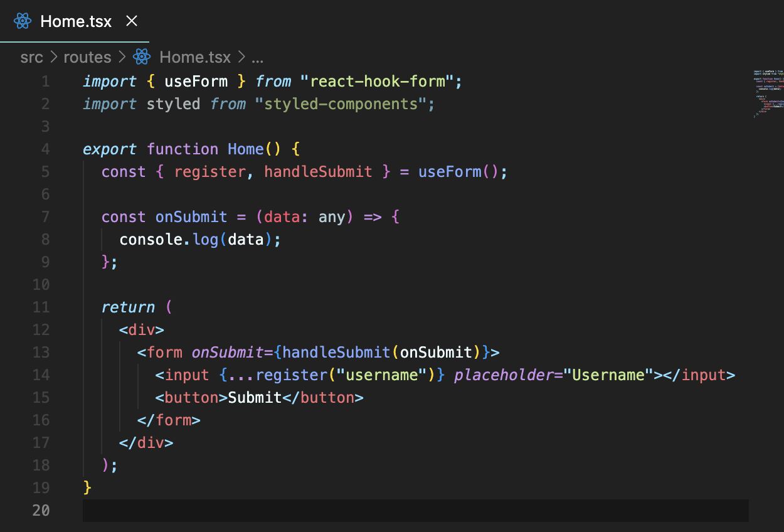This screenshot has height=532, width=784.
Task: Click the Submit button label text
Action: point(255,398)
